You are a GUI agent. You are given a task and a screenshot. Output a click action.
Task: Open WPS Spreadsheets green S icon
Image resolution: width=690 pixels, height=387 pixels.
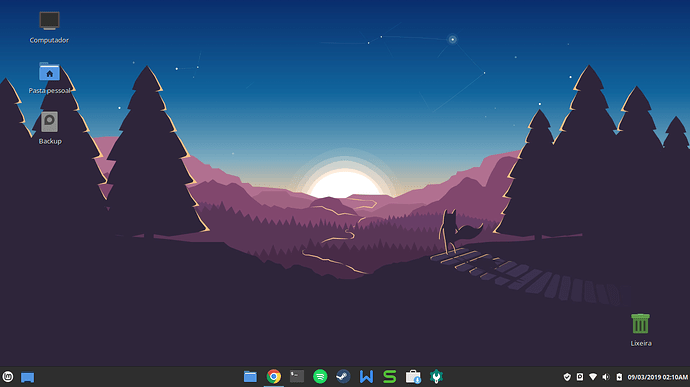click(x=389, y=377)
